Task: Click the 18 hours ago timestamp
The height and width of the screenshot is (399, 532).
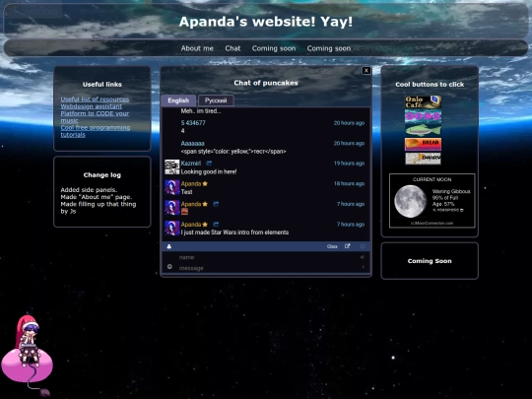Action: [x=349, y=184]
